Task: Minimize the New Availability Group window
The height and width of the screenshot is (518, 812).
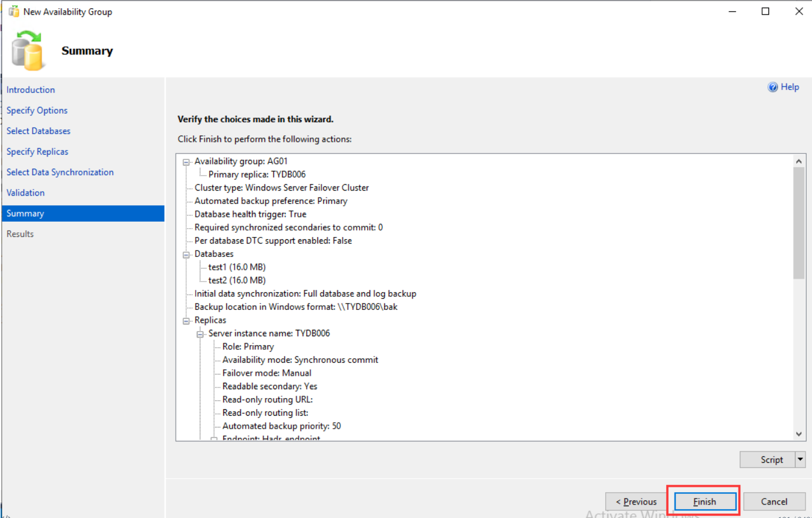Action: (732, 11)
